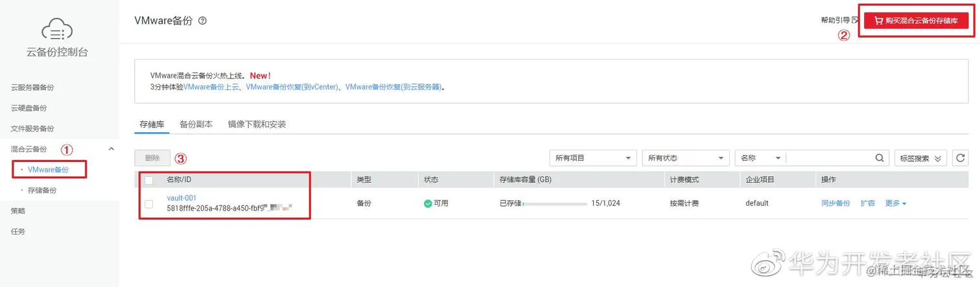Open the vault-001 vault link

coord(181,198)
